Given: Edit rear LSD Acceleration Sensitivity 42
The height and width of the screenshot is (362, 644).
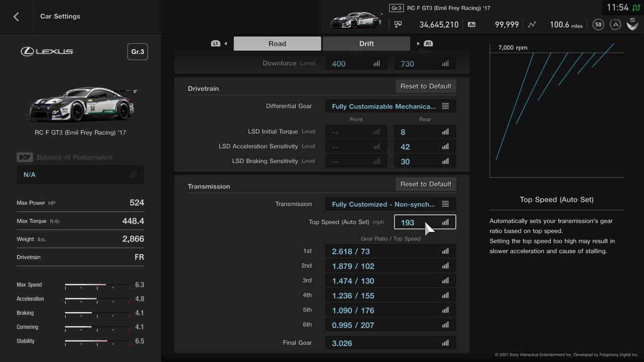Looking at the screenshot, I should (425, 147).
